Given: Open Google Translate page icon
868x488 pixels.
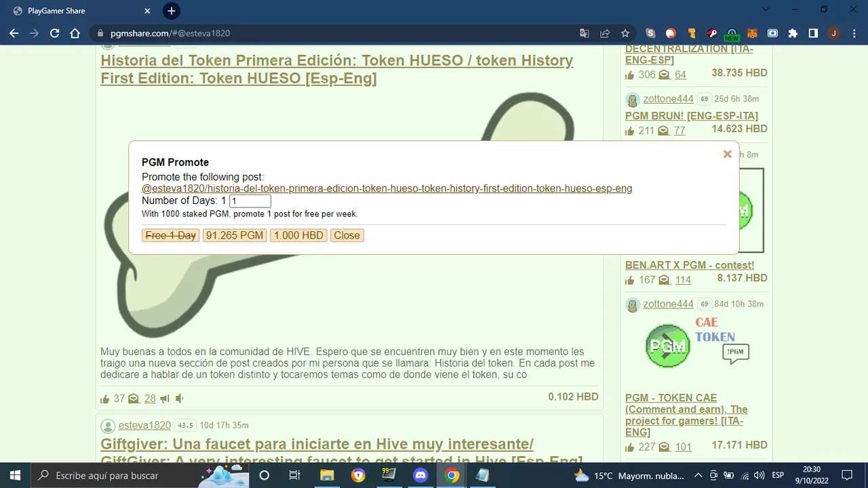Looking at the screenshot, I should (x=585, y=33).
